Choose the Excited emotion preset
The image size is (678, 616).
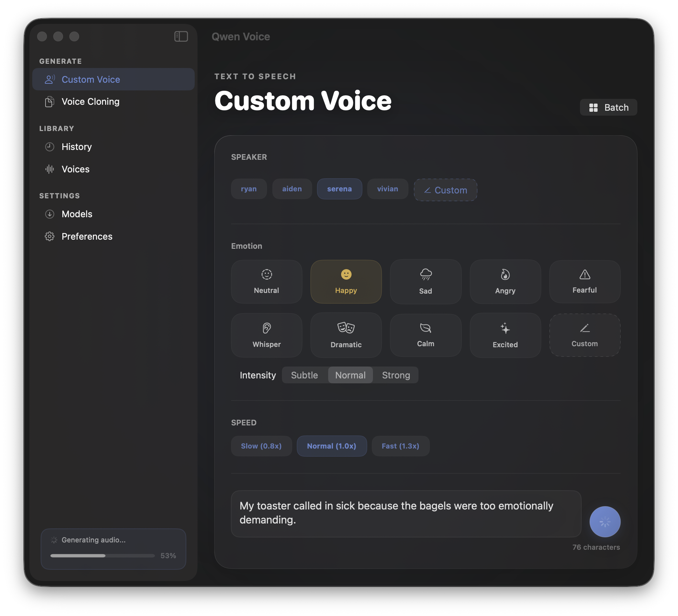pos(505,335)
